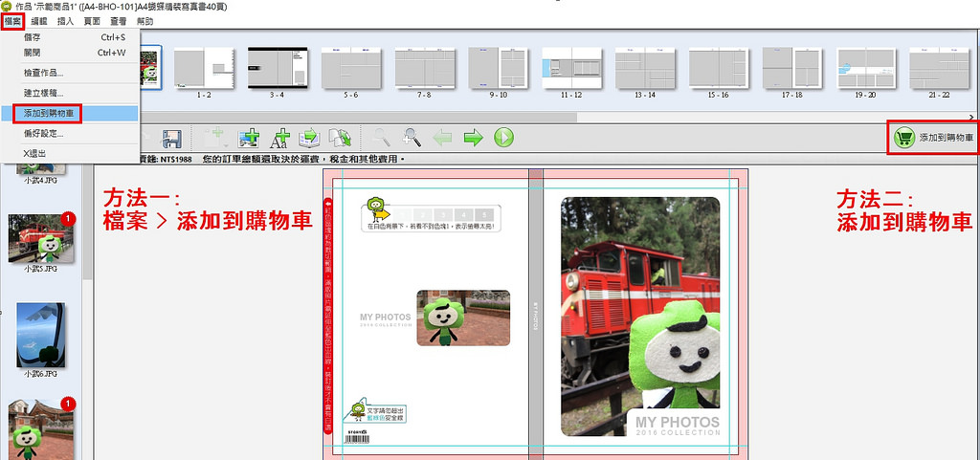The image size is (980, 460).
Task: Click the magnifier zoom-in icon with plus
Action: click(x=412, y=139)
